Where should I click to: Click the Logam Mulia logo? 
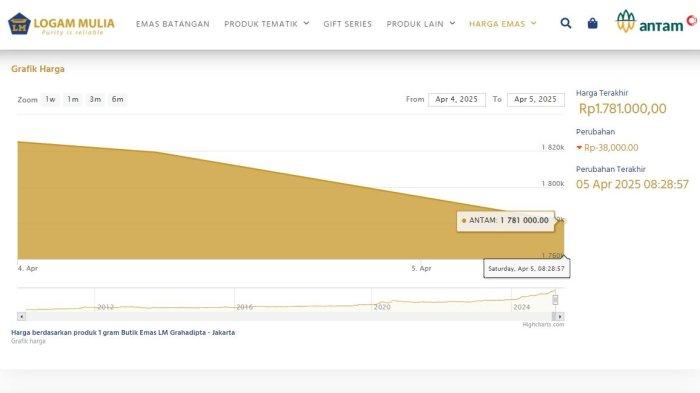[62, 24]
